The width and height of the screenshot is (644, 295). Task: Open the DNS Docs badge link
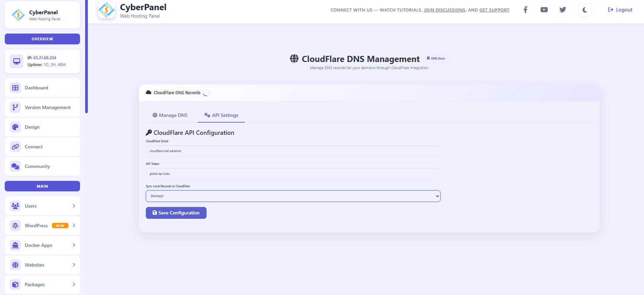coord(436,59)
